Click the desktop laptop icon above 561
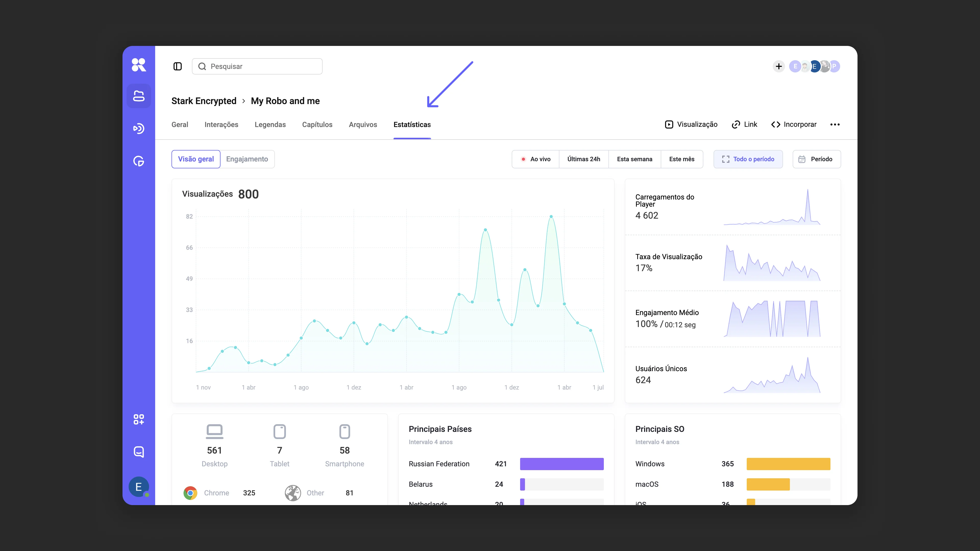 tap(215, 432)
